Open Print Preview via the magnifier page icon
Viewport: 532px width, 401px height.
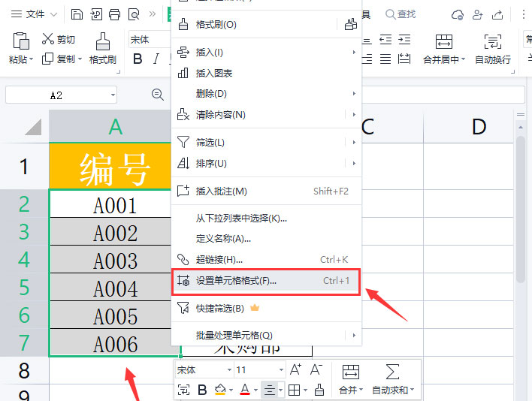(x=134, y=14)
